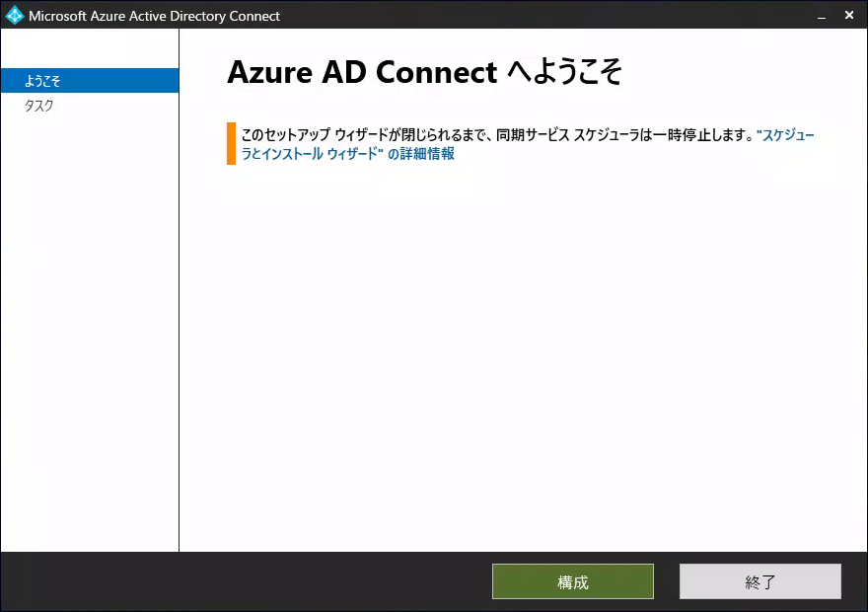The image size is (868, 612).
Task: Select the ようこそ step in sidebar
Action: click(x=90, y=81)
